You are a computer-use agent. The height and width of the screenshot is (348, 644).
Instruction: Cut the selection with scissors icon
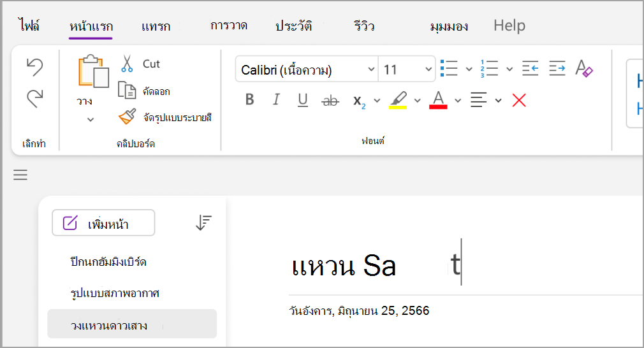pos(127,64)
